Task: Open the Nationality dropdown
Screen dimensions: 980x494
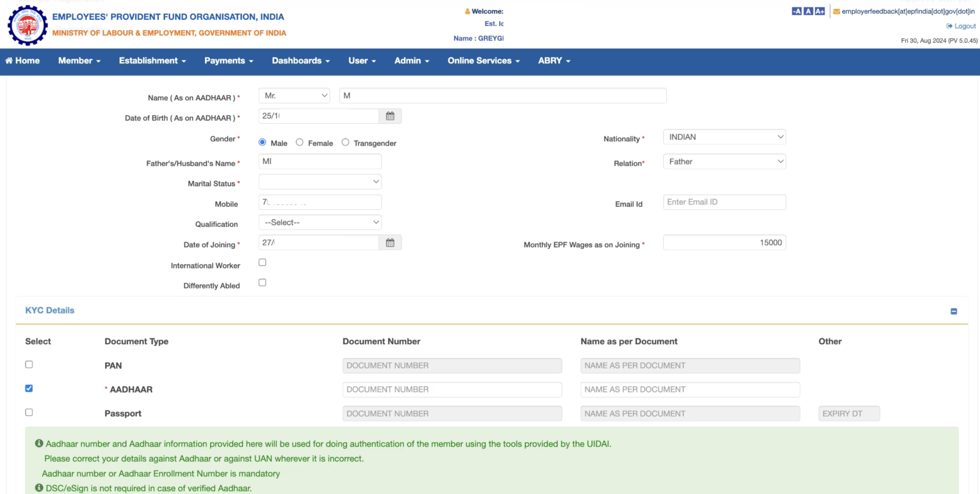Action: pos(724,137)
